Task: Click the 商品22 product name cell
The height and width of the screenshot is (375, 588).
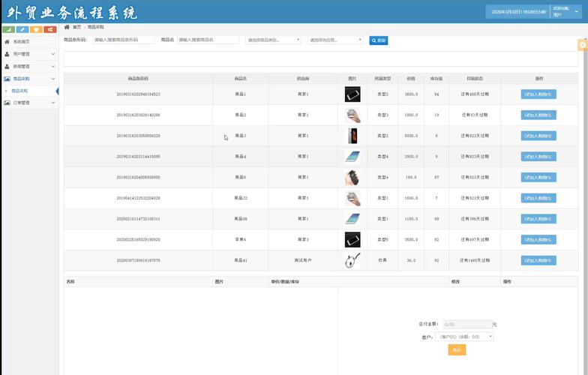Action: tap(240, 198)
